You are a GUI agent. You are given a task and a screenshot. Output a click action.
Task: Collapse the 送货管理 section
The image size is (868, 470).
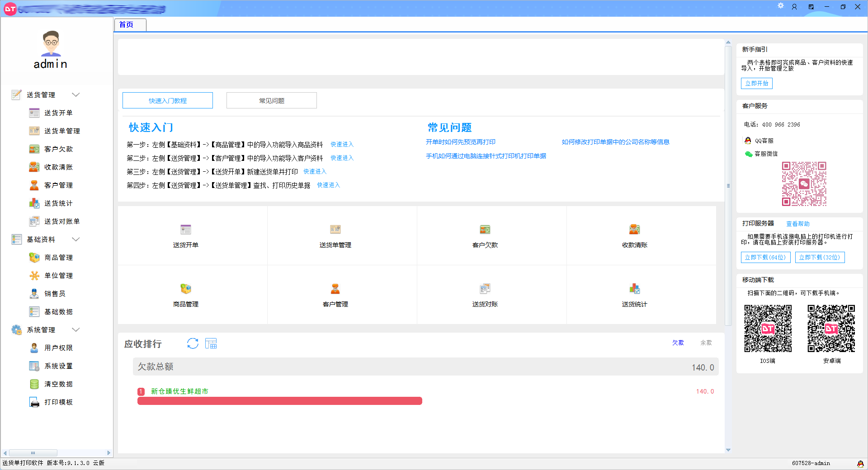[x=76, y=94]
